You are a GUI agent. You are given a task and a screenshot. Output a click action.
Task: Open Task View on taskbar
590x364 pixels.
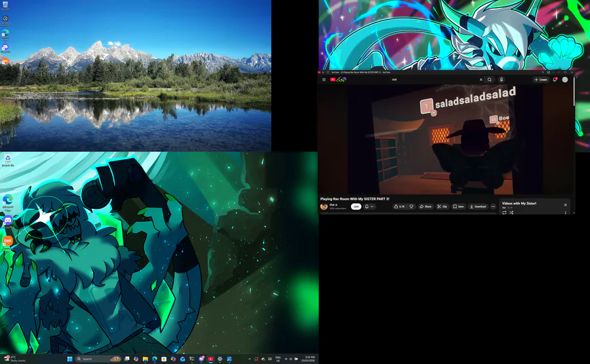click(127, 359)
